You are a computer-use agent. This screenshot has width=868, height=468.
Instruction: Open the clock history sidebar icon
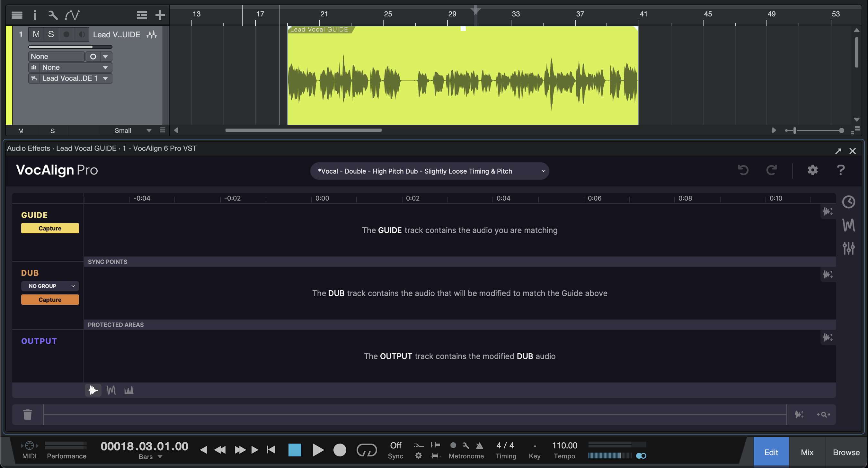point(848,202)
